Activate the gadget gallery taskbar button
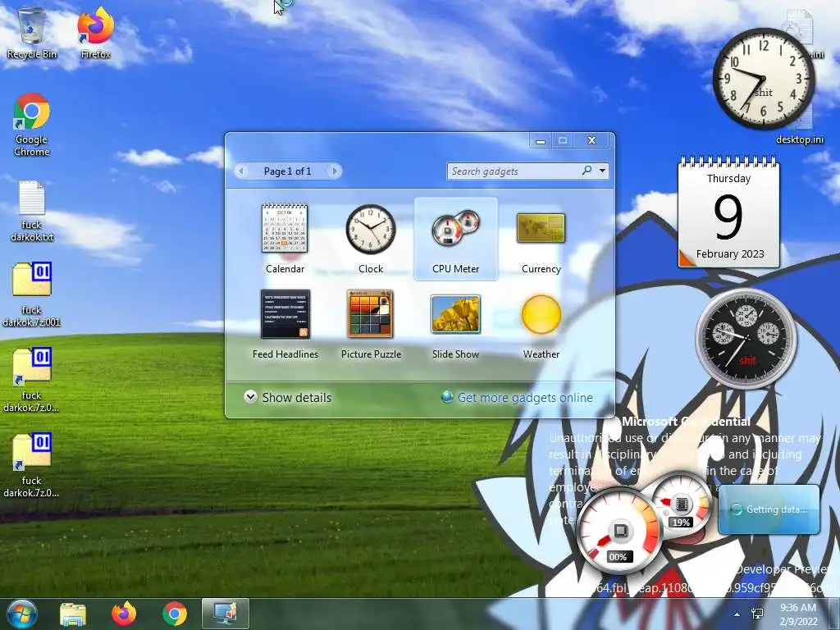Image resolution: width=840 pixels, height=630 pixels. click(226, 614)
